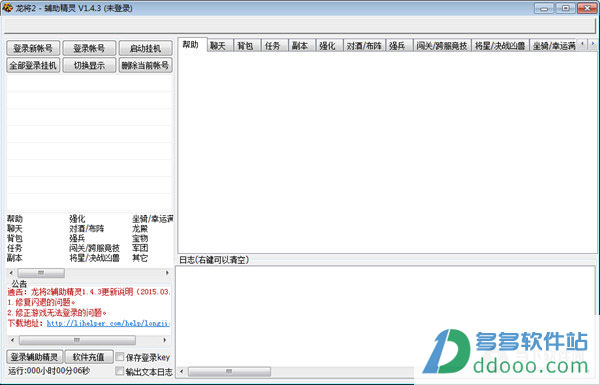Click 公告 panel scroll-left arrow
The image size is (600, 385).
[x=13, y=340]
